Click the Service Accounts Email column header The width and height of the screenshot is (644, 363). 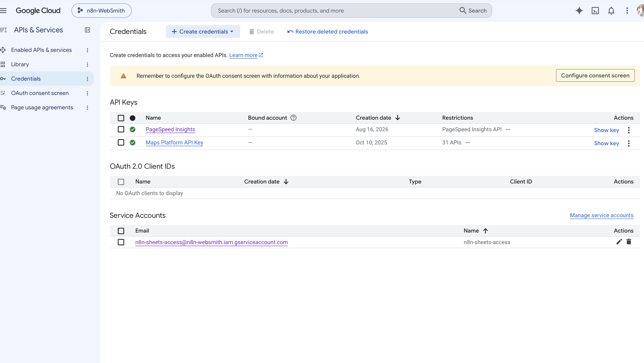[142, 231]
